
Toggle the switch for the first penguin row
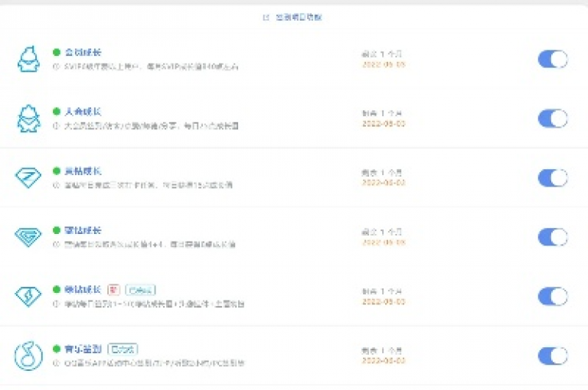[x=553, y=59]
